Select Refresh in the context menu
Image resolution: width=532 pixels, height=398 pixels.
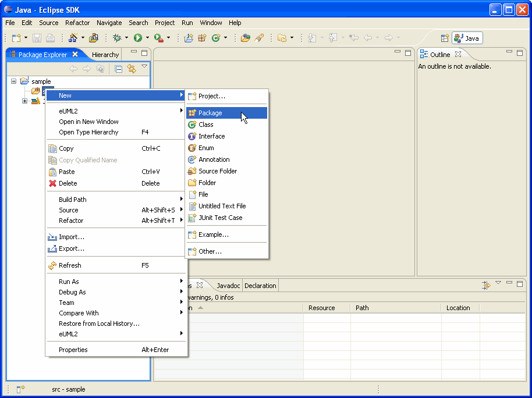tap(116, 265)
